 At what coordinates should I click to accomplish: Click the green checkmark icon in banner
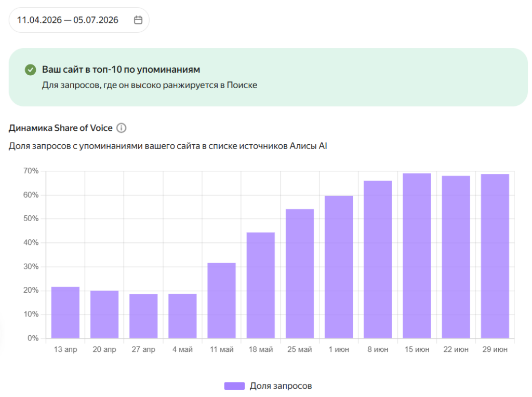[31, 70]
